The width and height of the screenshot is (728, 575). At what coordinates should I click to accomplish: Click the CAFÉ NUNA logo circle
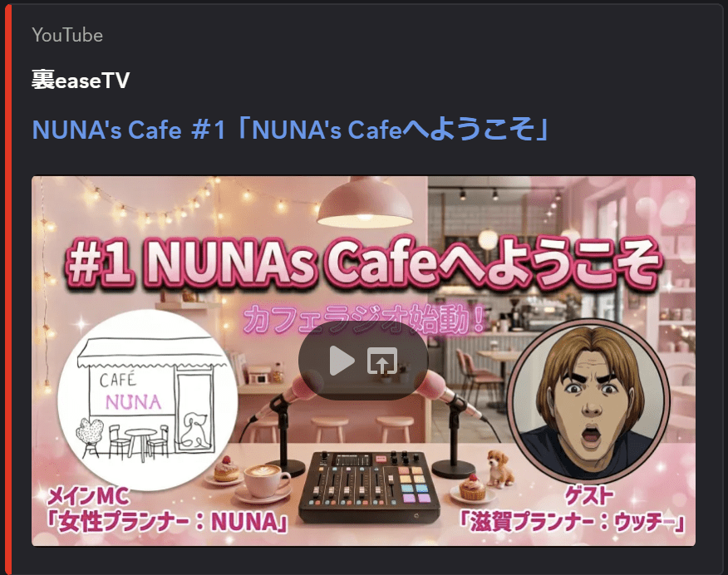tap(148, 400)
